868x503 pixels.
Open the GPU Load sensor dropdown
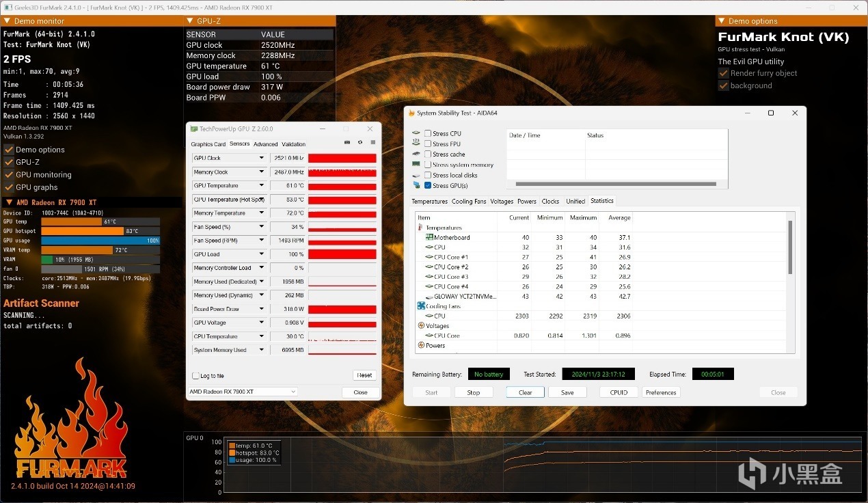[x=261, y=254]
